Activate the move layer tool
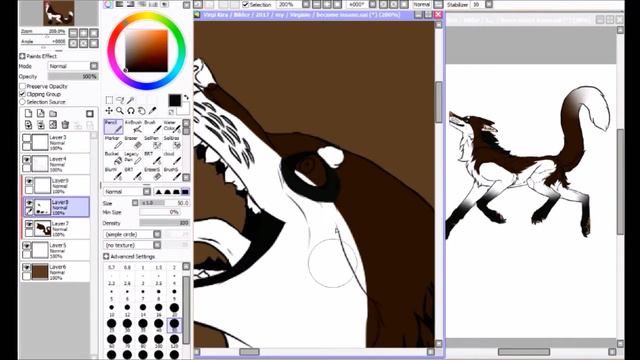This screenshot has height=360, width=640. point(109,111)
